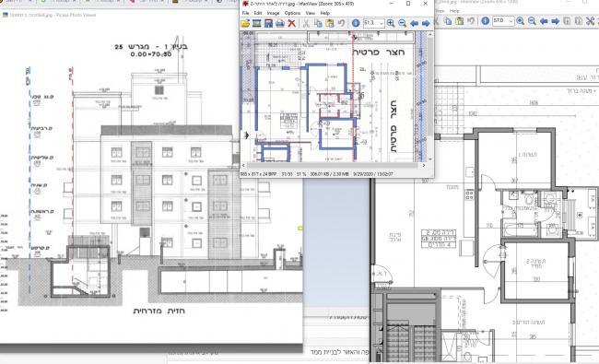Go to next image with right arrow
599x364 pixels.
click(x=426, y=23)
